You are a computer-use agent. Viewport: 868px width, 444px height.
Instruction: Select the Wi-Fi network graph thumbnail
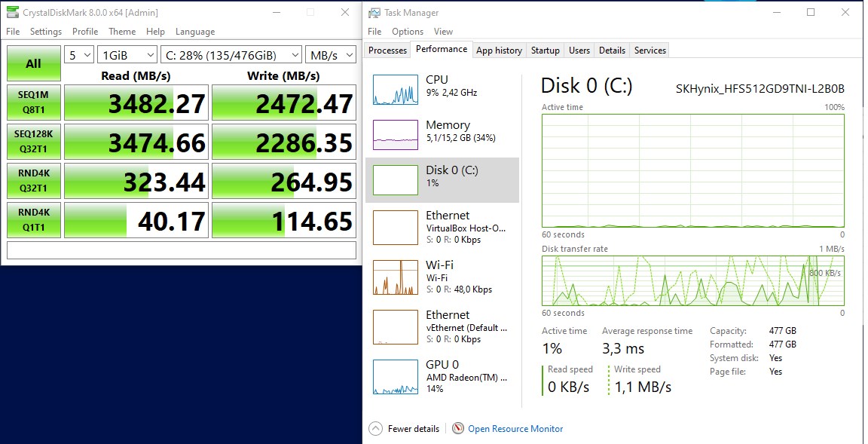tap(395, 277)
